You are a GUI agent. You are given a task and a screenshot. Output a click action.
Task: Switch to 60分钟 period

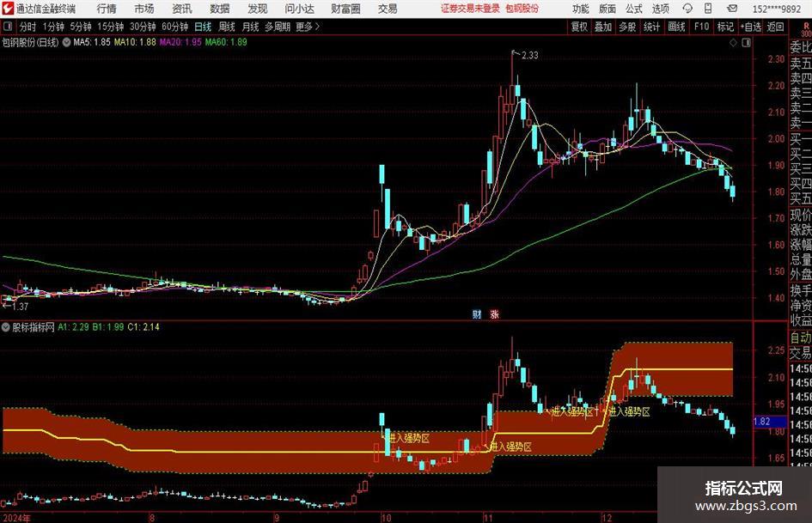(x=175, y=27)
